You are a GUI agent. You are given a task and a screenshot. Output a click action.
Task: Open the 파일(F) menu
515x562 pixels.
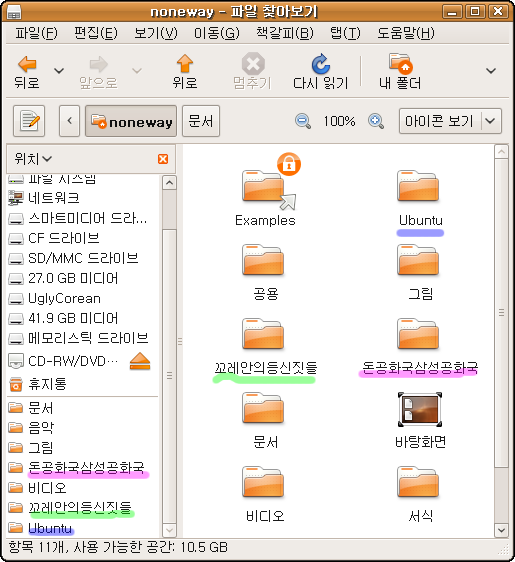pyautogui.click(x=36, y=33)
